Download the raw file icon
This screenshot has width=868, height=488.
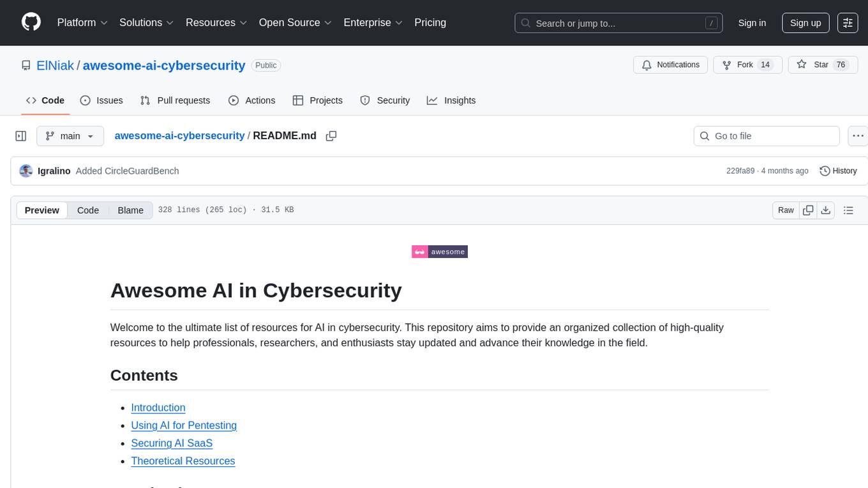point(825,210)
